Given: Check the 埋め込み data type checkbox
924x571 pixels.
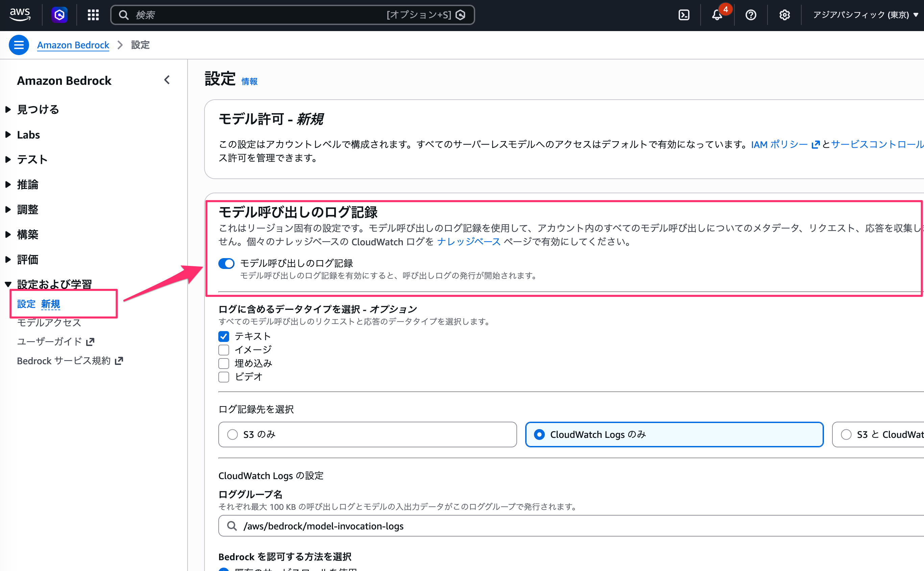Looking at the screenshot, I should pos(224,363).
